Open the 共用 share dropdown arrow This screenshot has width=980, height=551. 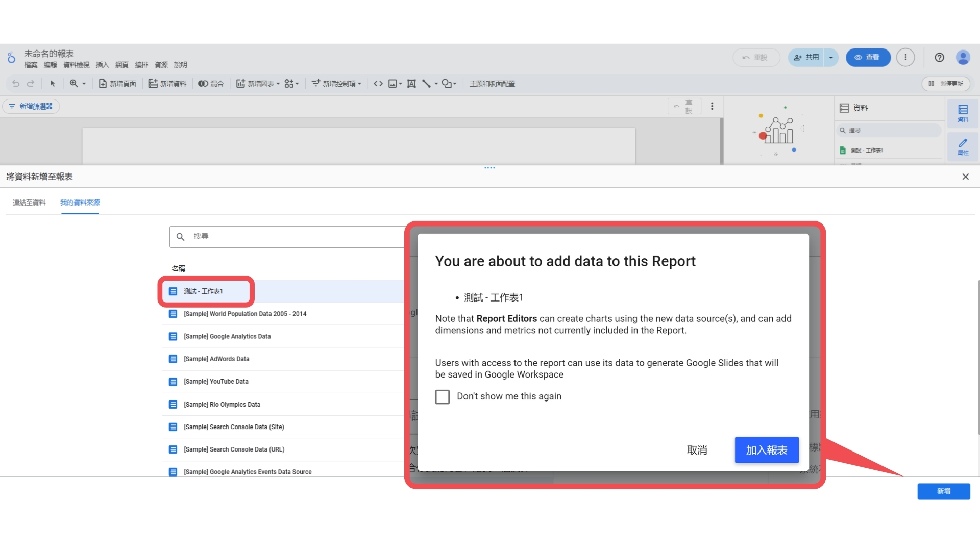[x=831, y=58]
